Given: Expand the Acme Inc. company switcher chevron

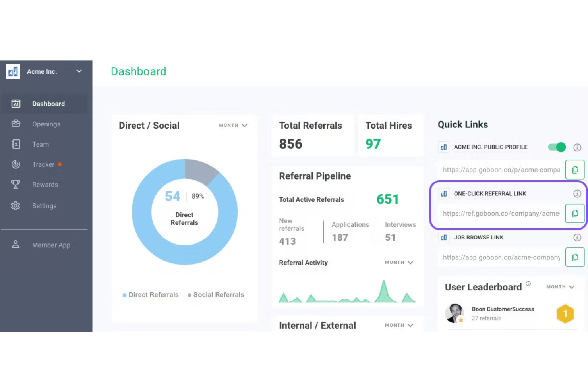Looking at the screenshot, I should click(x=79, y=71).
